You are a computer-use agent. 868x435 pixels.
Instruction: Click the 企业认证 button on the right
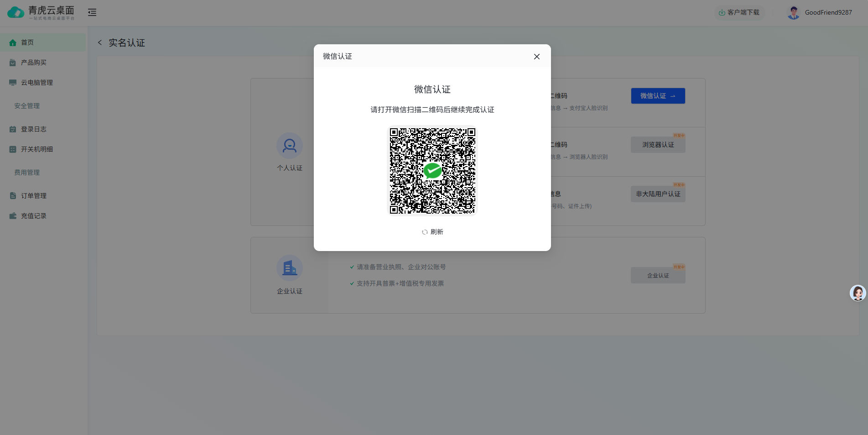(x=658, y=275)
